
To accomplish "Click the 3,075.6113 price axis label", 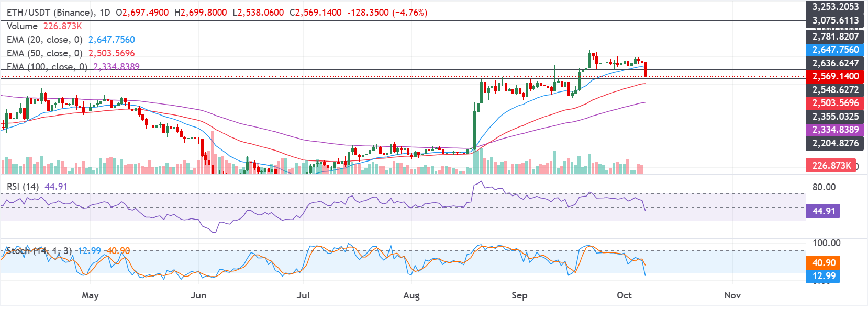I will (835, 20).
